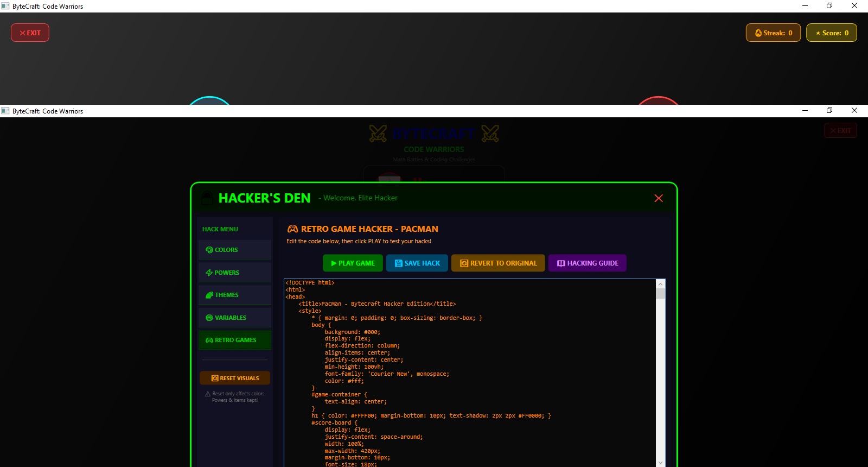Click red EXIT button in top window
The height and width of the screenshot is (467, 868).
coord(30,33)
